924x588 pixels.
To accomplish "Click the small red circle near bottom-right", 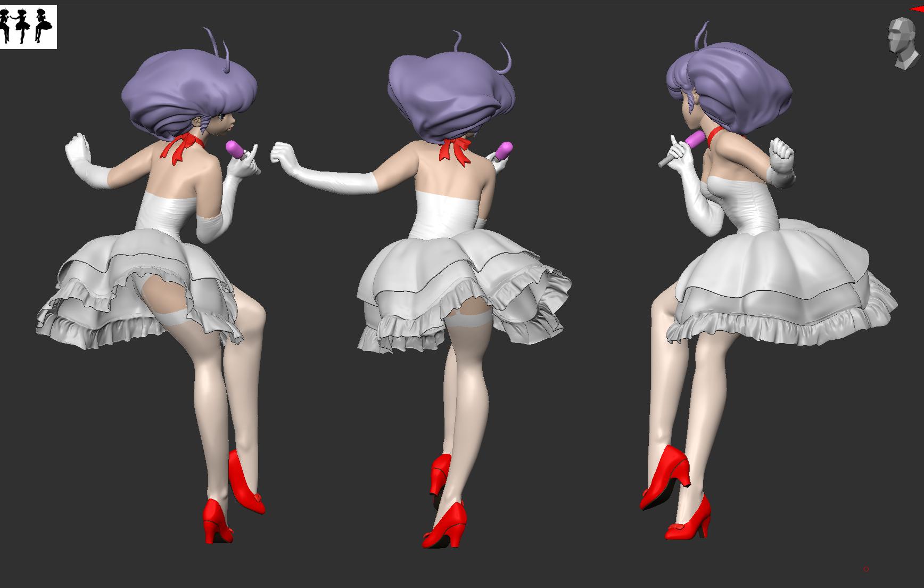I will [x=866, y=569].
